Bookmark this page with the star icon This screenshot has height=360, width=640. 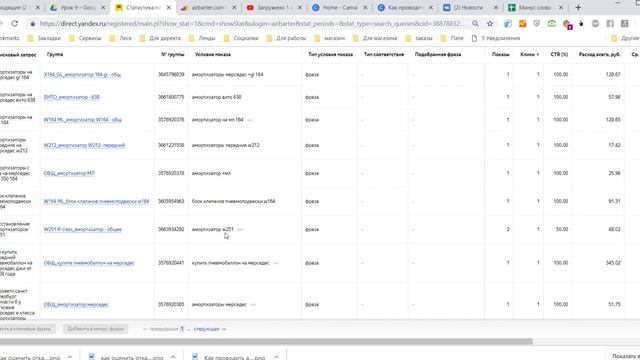click(490, 24)
